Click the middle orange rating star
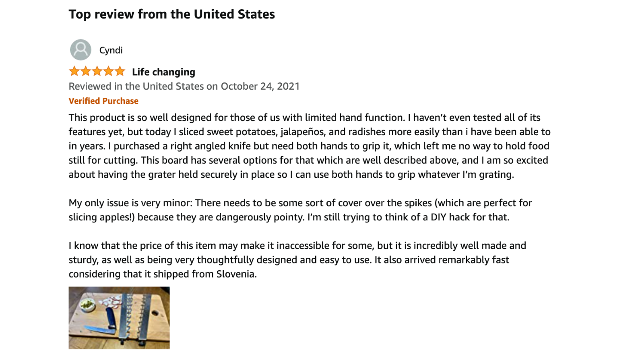Screen dimensions: 644x362 click(x=97, y=72)
